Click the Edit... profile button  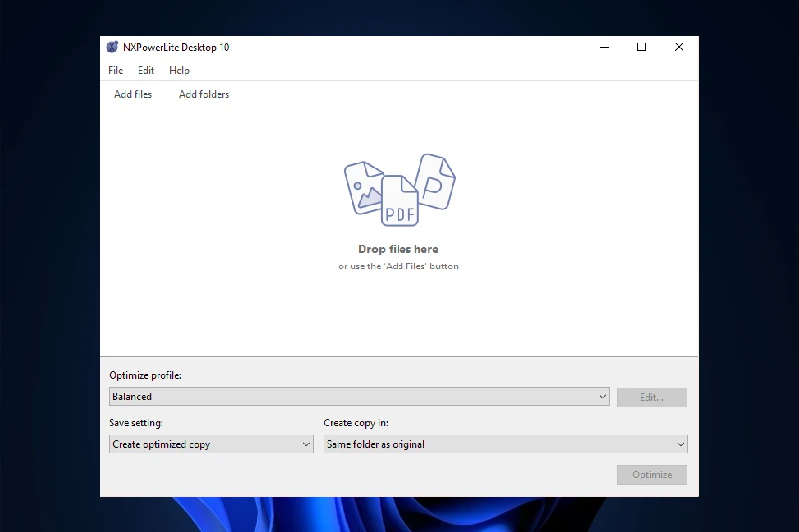coord(652,397)
